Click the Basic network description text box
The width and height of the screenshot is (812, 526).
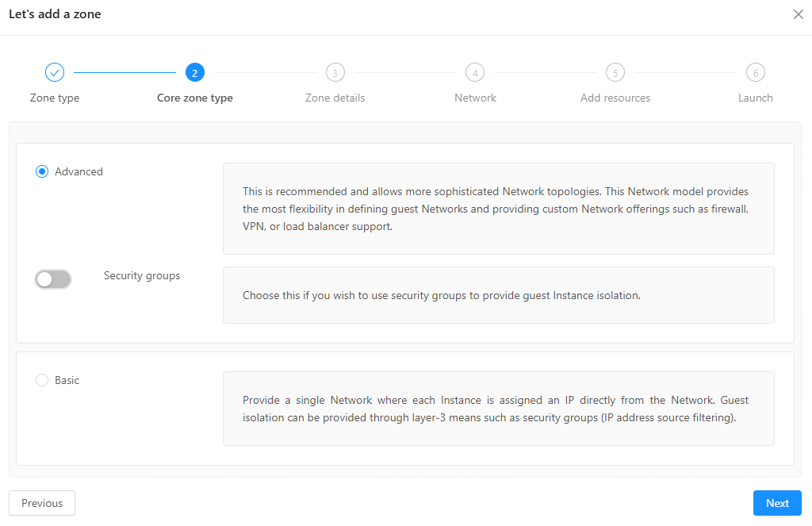point(498,409)
